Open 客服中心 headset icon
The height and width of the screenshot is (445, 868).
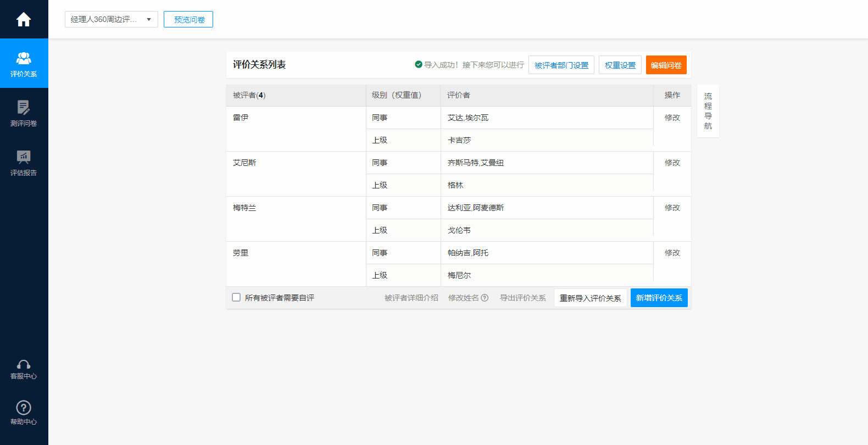pyautogui.click(x=24, y=364)
